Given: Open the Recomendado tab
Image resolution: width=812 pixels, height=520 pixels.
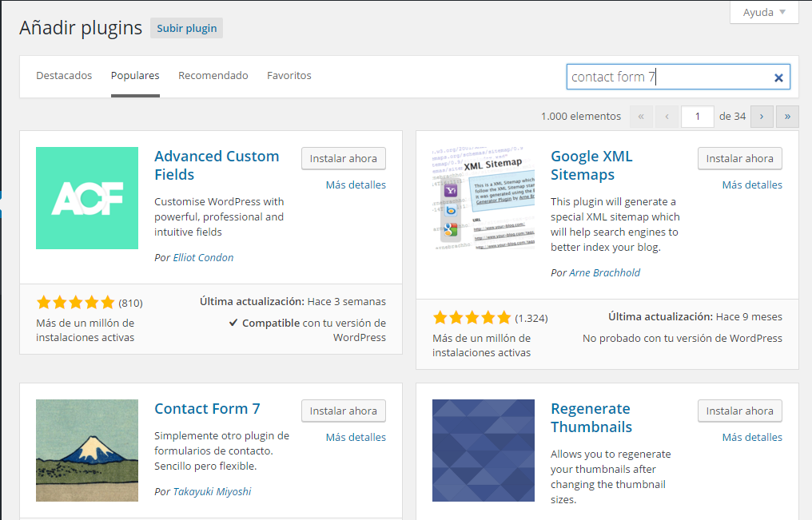Looking at the screenshot, I should point(213,76).
